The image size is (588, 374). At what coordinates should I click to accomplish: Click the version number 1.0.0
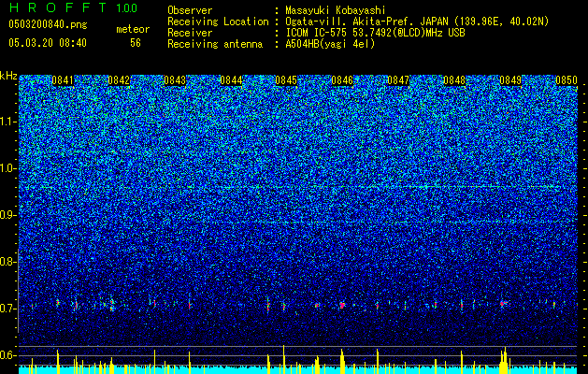coord(127,7)
